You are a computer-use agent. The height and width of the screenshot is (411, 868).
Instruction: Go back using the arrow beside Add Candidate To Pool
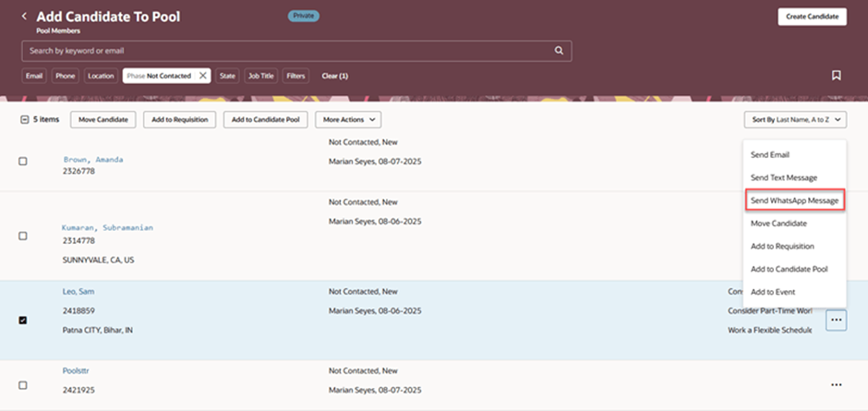click(x=24, y=17)
